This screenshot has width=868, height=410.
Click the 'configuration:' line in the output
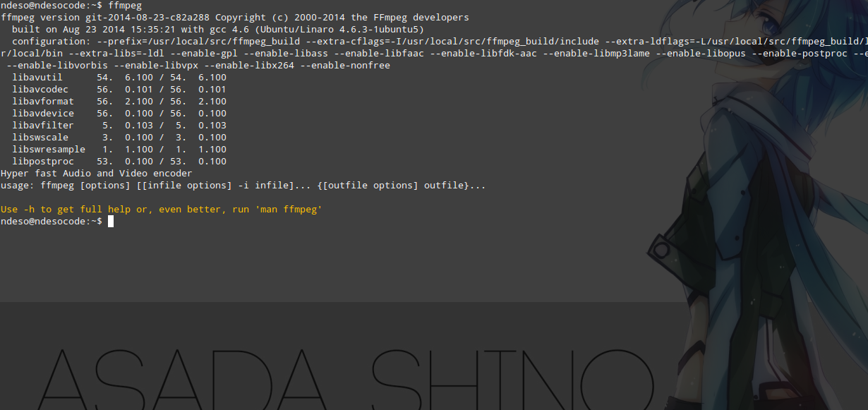[x=440, y=42]
